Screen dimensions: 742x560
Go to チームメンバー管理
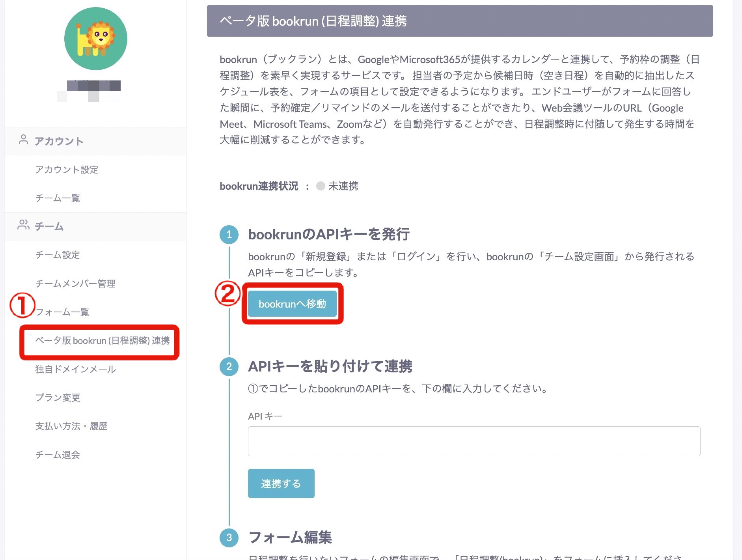[x=75, y=284]
